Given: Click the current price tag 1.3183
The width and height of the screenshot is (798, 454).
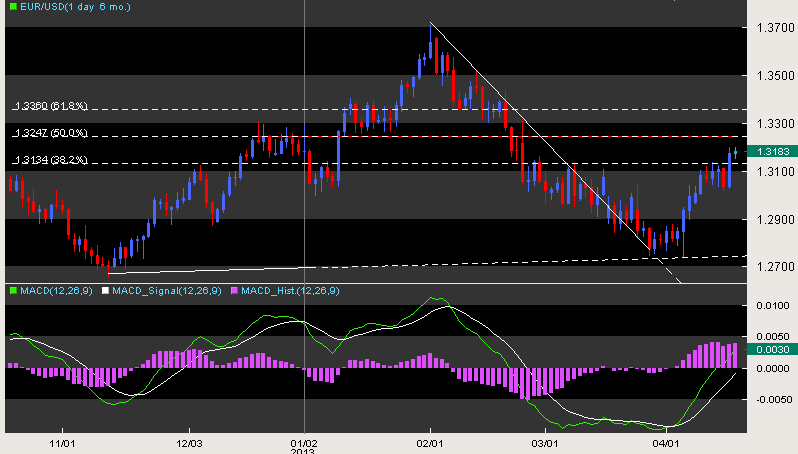Looking at the screenshot, I should [771, 151].
